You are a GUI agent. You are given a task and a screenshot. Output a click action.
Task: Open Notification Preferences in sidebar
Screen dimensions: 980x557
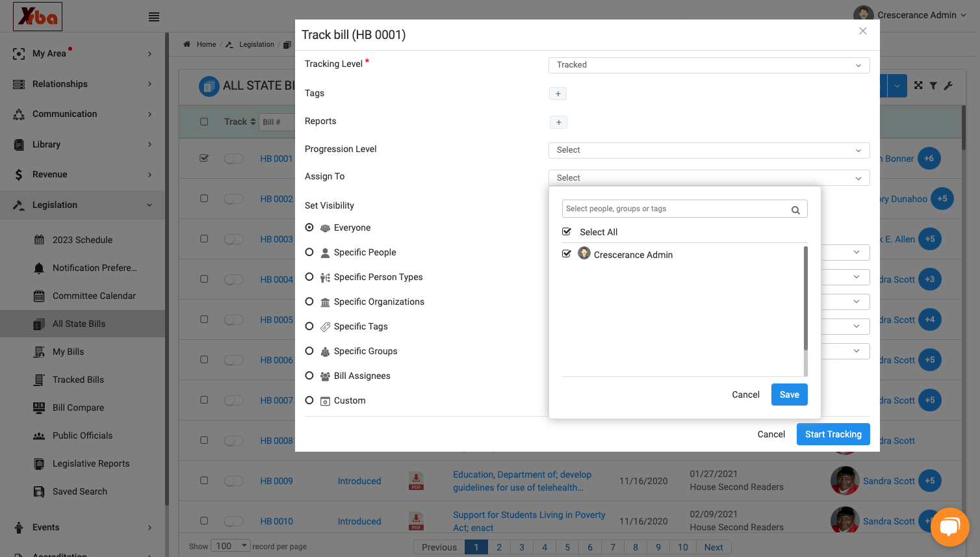click(95, 268)
